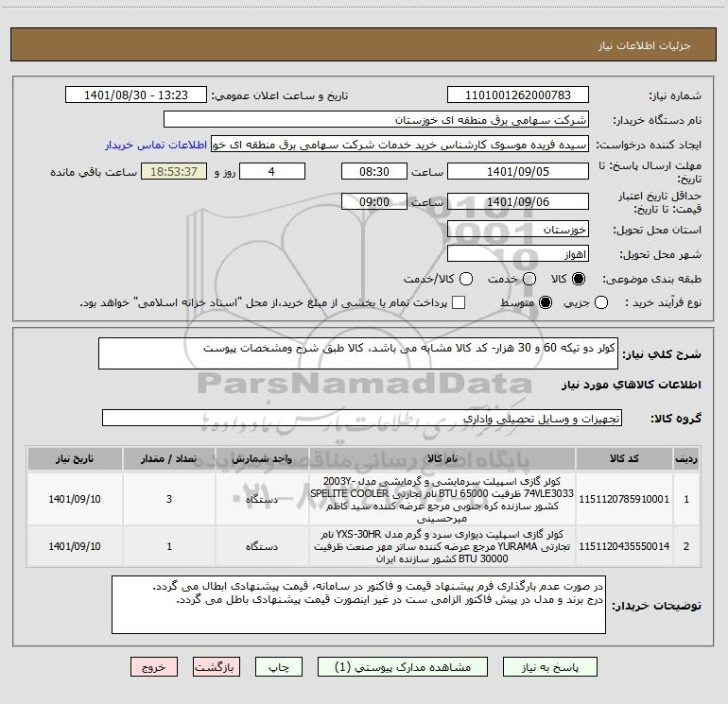This screenshot has width=728, height=704.
Task: Select product code 1151120435550014
Action: coord(624,546)
